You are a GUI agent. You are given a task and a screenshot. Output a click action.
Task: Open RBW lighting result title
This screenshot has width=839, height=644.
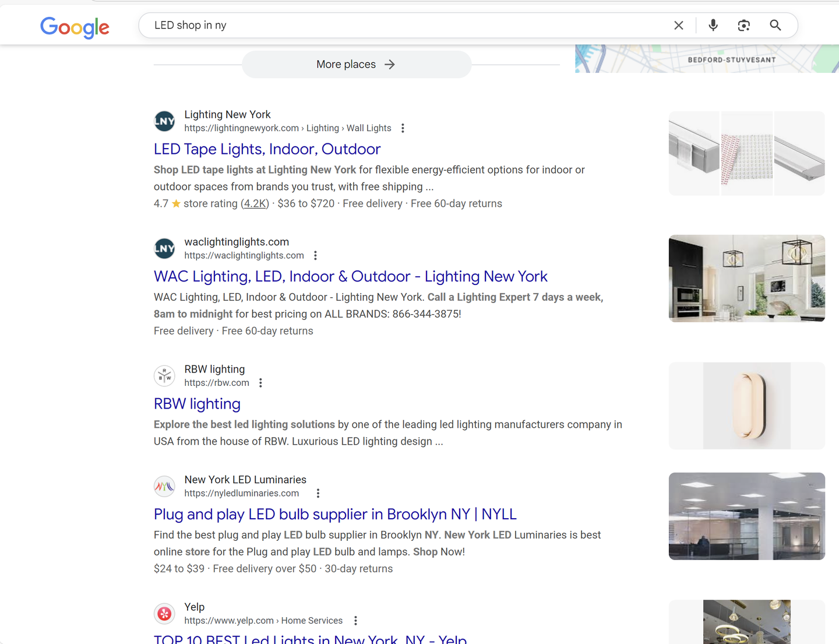pos(197,404)
